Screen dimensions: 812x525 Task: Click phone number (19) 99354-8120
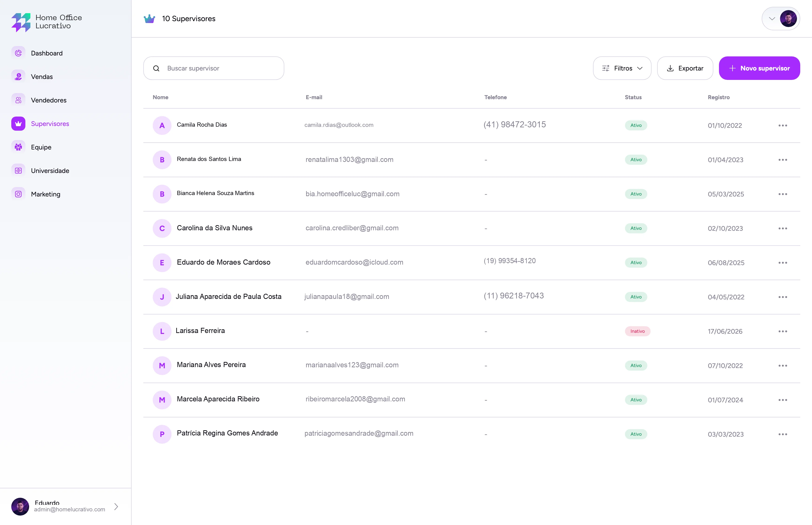point(510,261)
